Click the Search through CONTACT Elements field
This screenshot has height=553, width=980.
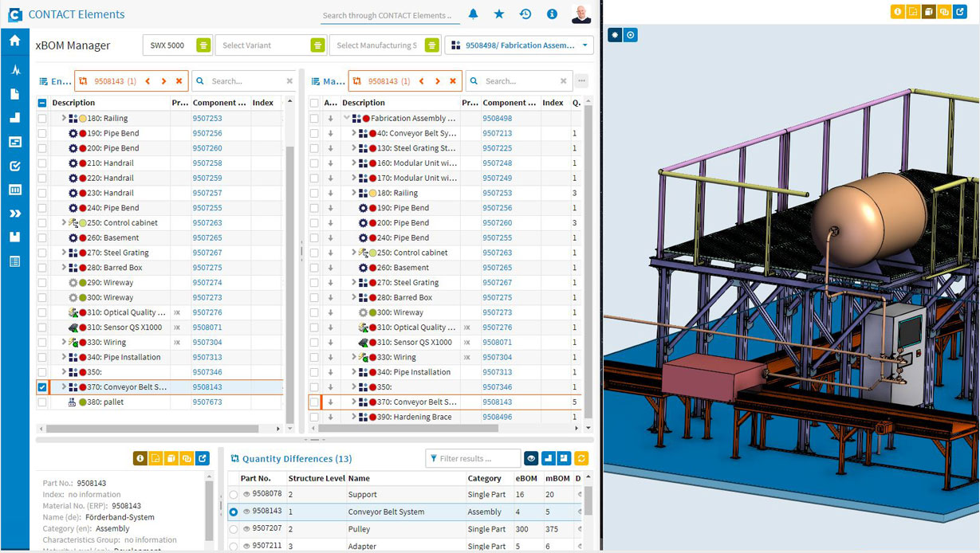click(387, 15)
